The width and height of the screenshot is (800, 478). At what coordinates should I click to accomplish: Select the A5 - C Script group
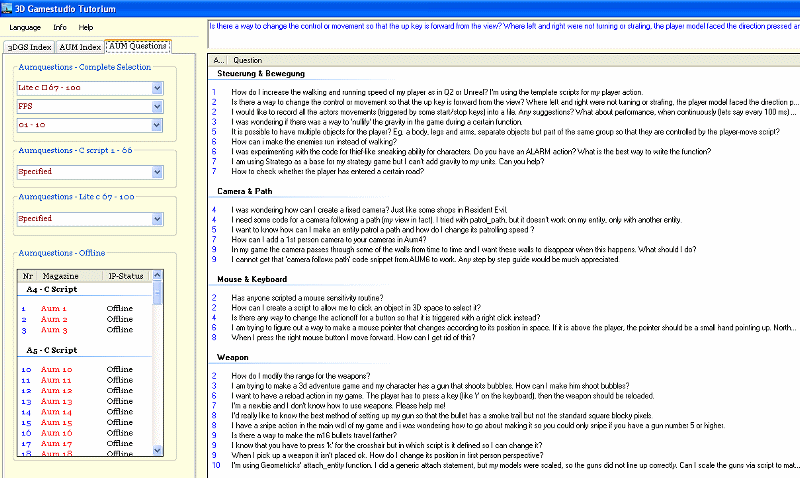pyautogui.click(x=52, y=350)
